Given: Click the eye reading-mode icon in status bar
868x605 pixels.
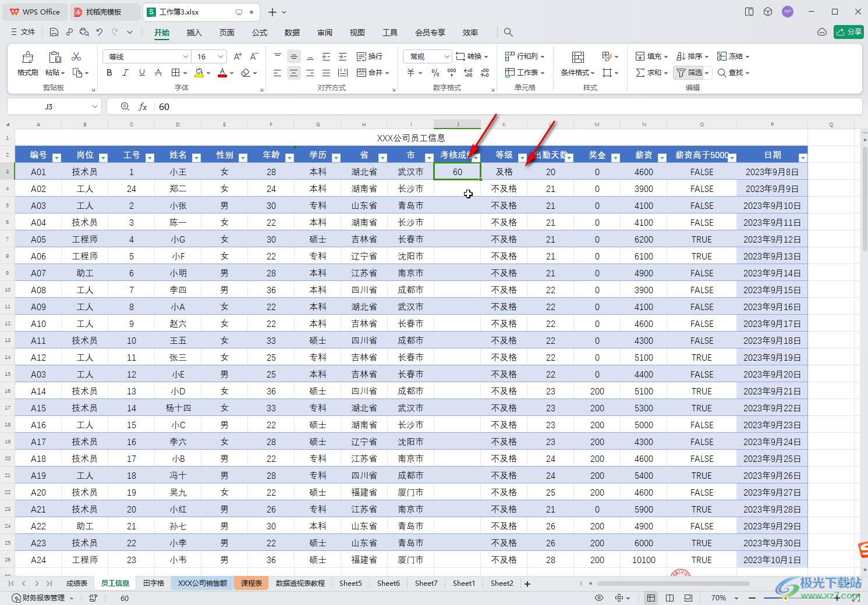Looking at the screenshot, I should click(x=599, y=598).
